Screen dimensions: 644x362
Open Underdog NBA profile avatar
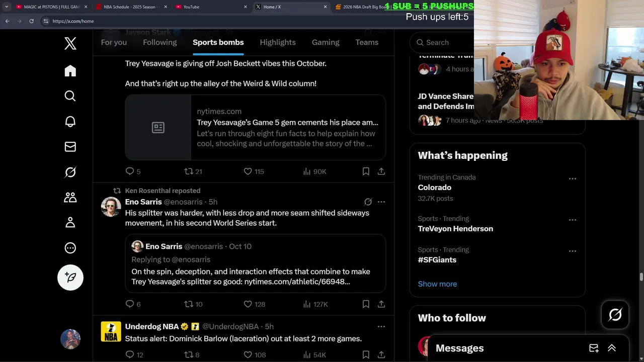tap(111, 331)
